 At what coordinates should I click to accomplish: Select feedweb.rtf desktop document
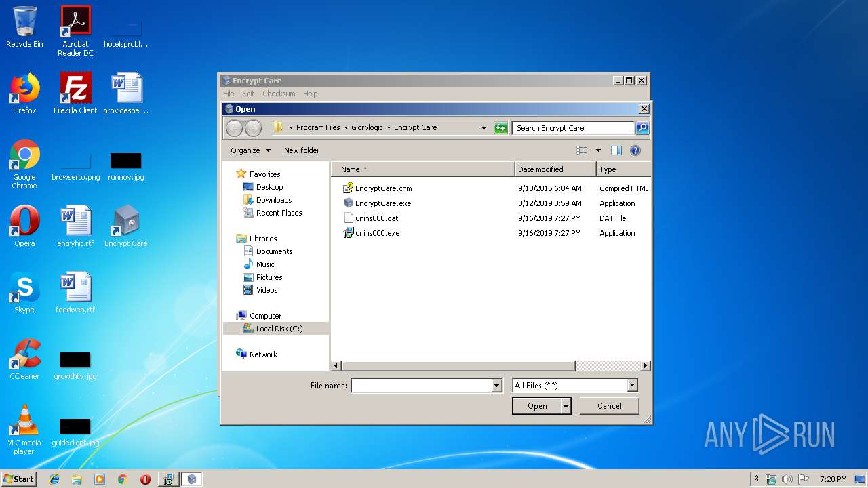coord(75,293)
